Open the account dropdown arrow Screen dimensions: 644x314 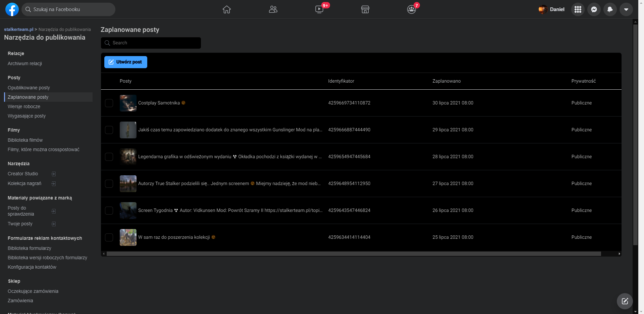pyautogui.click(x=626, y=9)
